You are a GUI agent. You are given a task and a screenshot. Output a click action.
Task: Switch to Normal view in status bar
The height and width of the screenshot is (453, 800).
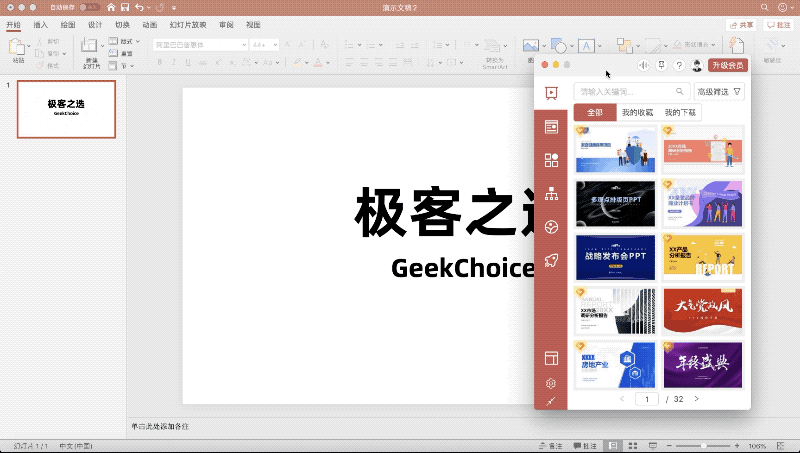[x=613, y=445]
